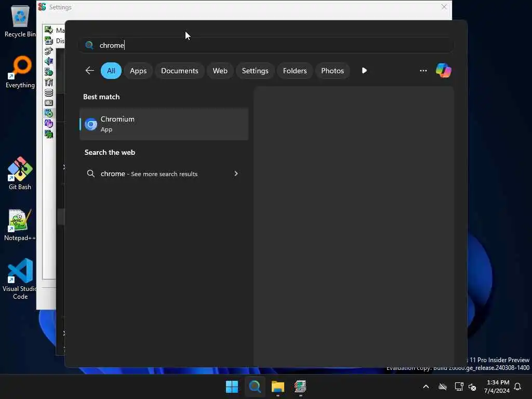Click the muted volume tray icon

(472, 387)
